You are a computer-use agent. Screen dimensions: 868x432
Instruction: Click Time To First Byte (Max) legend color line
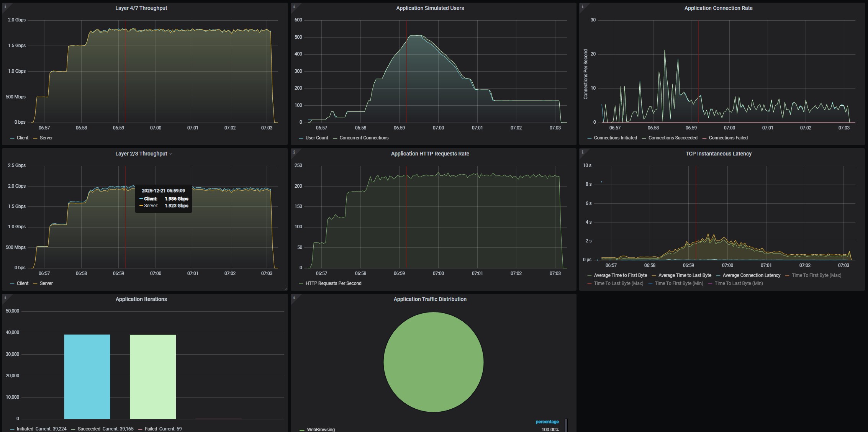tap(787, 275)
